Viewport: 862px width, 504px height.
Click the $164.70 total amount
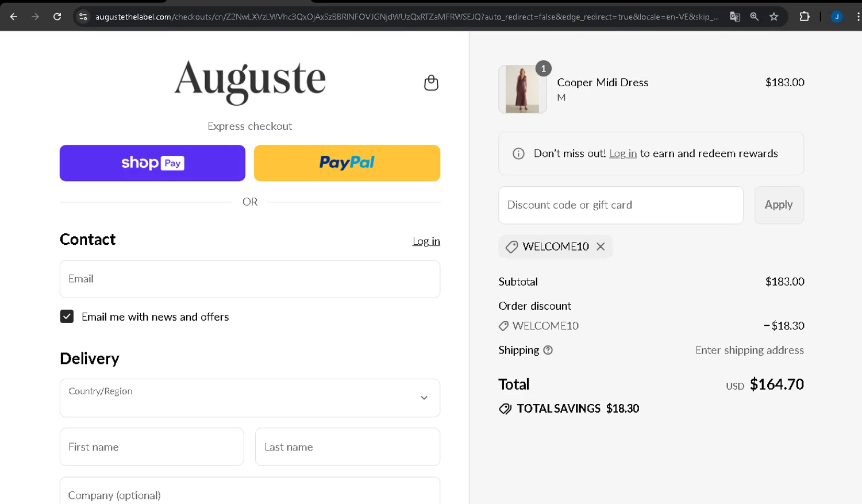click(776, 384)
